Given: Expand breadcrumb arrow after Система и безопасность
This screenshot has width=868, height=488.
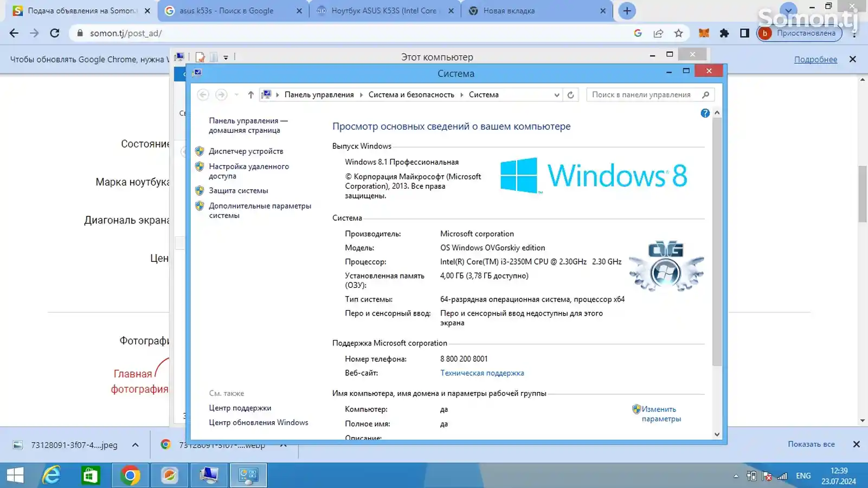Looking at the screenshot, I should point(462,94).
